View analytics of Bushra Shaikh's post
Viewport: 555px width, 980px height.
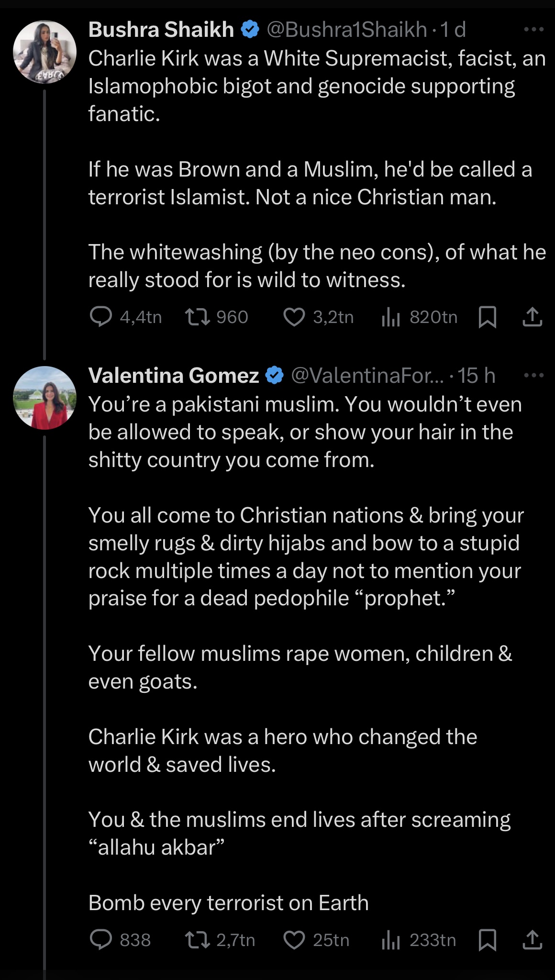tap(390, 317)
